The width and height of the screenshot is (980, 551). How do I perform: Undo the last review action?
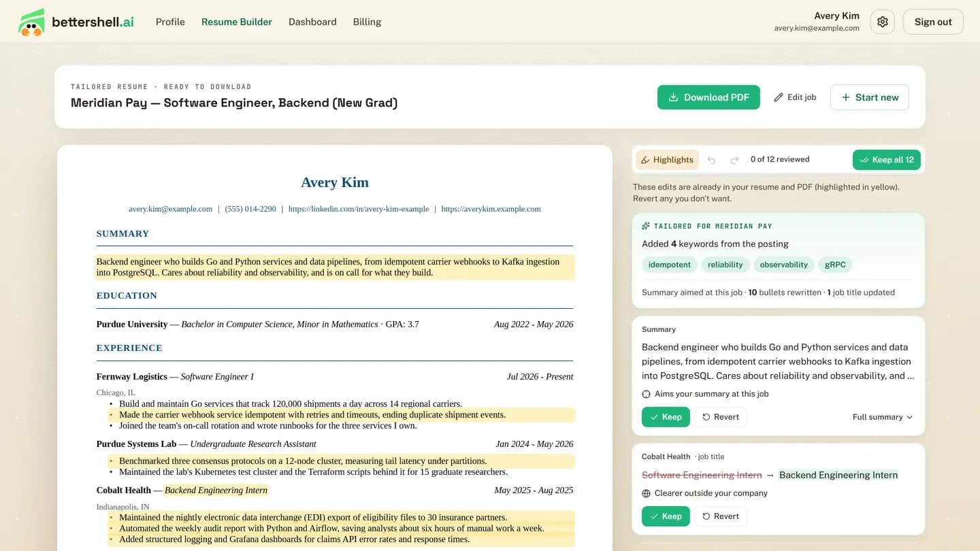click(712, 160)
